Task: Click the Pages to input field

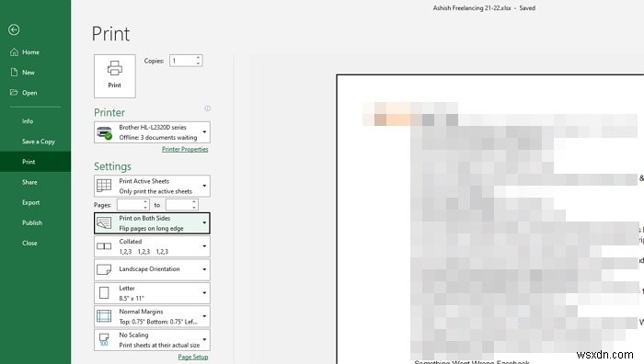Action: click(x=178, y=204)
